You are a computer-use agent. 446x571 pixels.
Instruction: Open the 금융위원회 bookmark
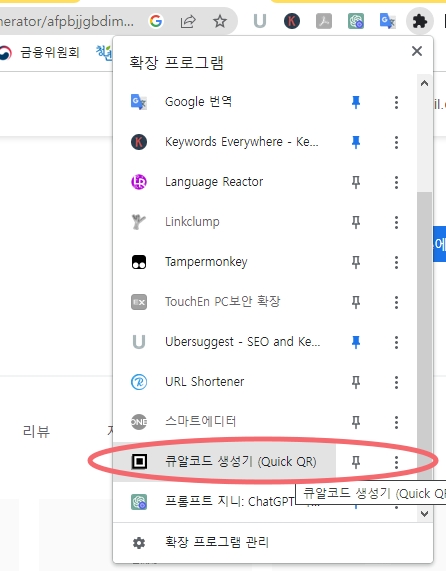(40, 52)
